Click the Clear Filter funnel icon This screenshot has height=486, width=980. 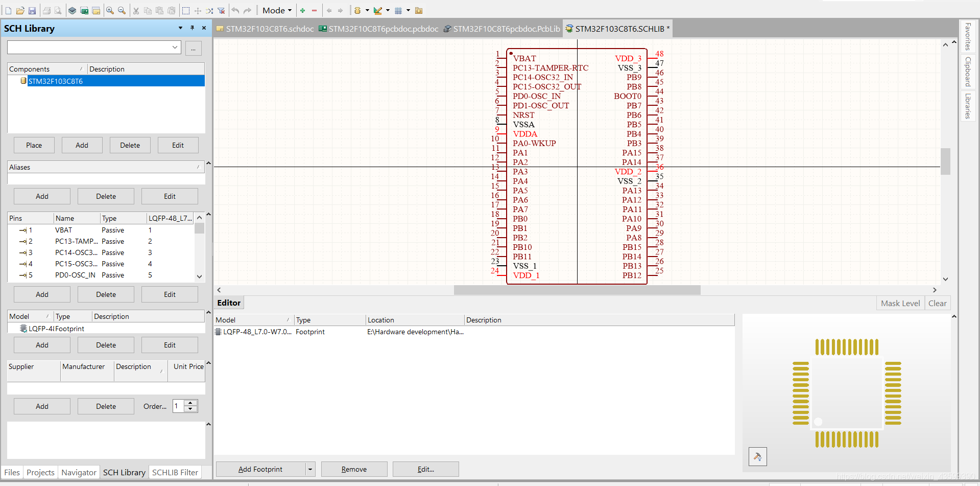tap(221, 11)
